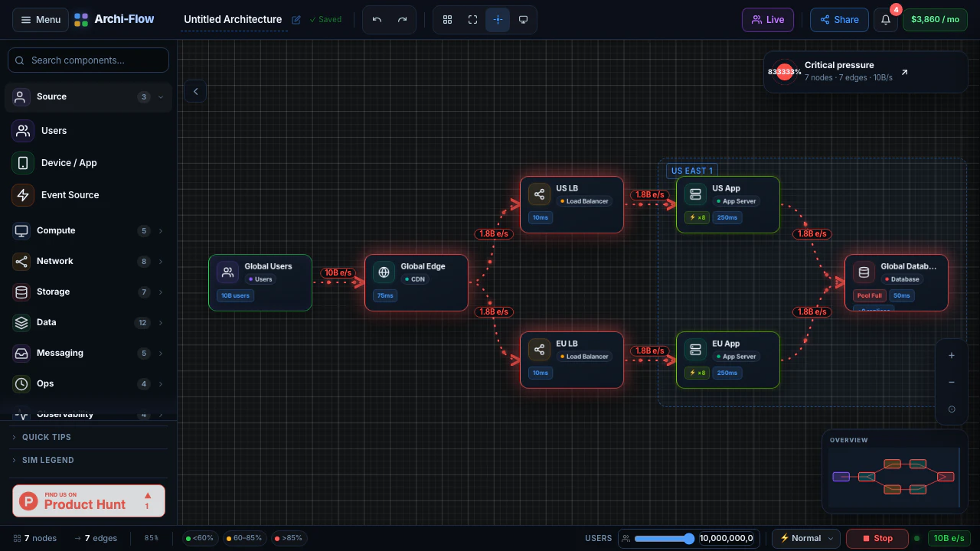980x551 pixels.
Task: Expand the Compute category
Action: pos(88,230)
